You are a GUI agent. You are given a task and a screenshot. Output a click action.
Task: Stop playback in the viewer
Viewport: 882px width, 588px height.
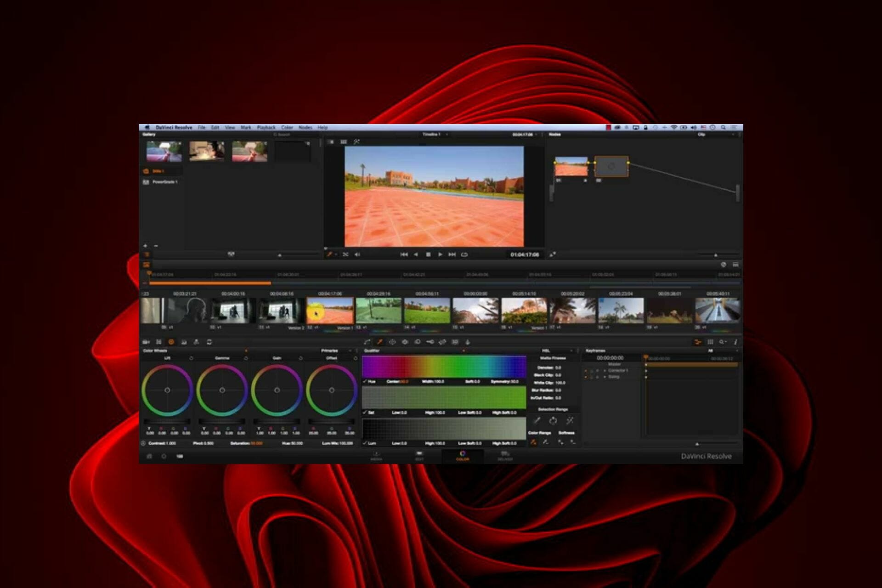pos(428,254)
